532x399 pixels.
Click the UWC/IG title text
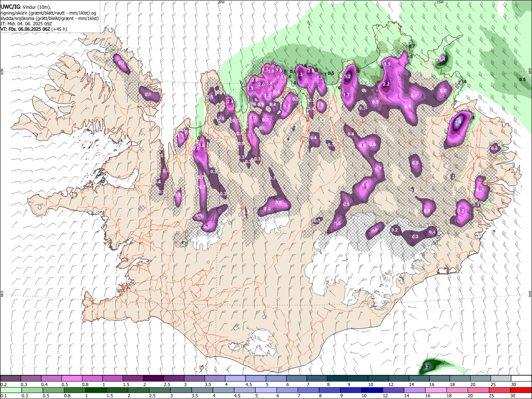coord(10,7)
